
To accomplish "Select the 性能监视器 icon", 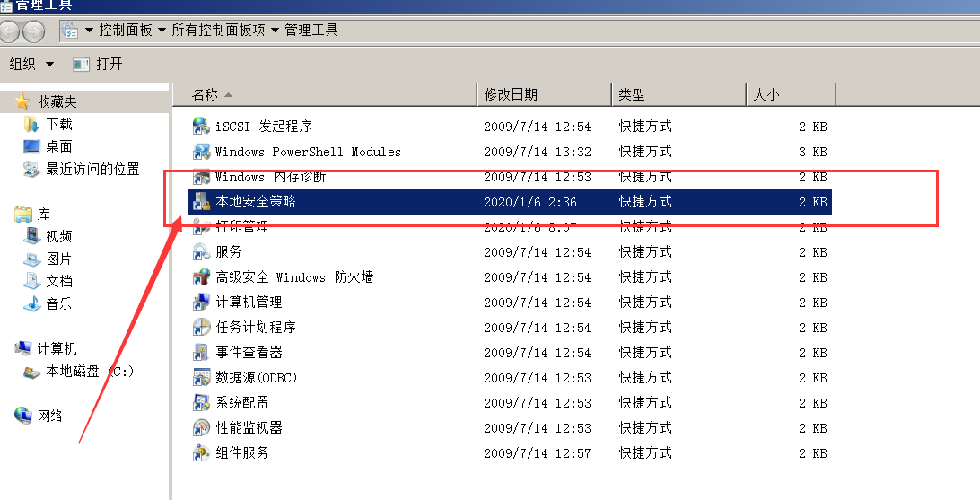I will coord(201,427).
